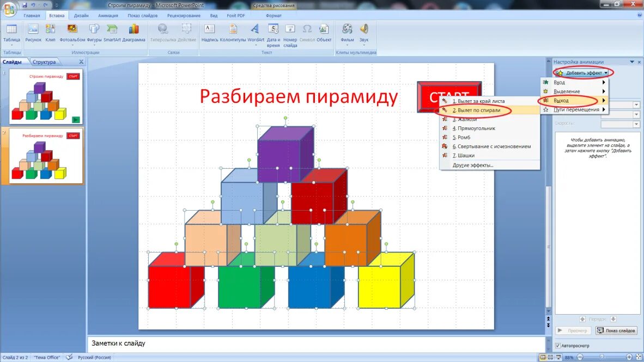Switch to normal view in status bar
Viewport: 644px width, 362px height.
543,358
